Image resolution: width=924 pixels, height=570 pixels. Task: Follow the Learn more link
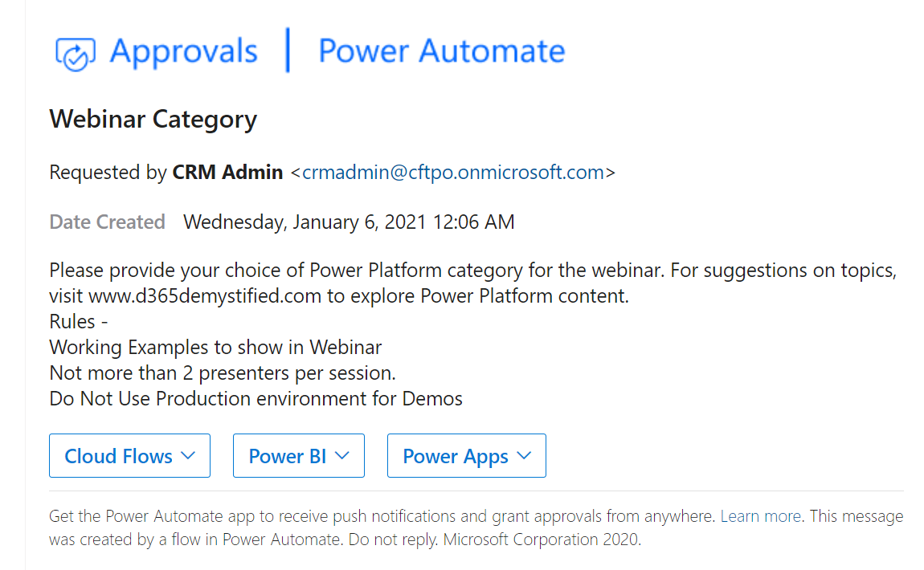coord(760,516)
